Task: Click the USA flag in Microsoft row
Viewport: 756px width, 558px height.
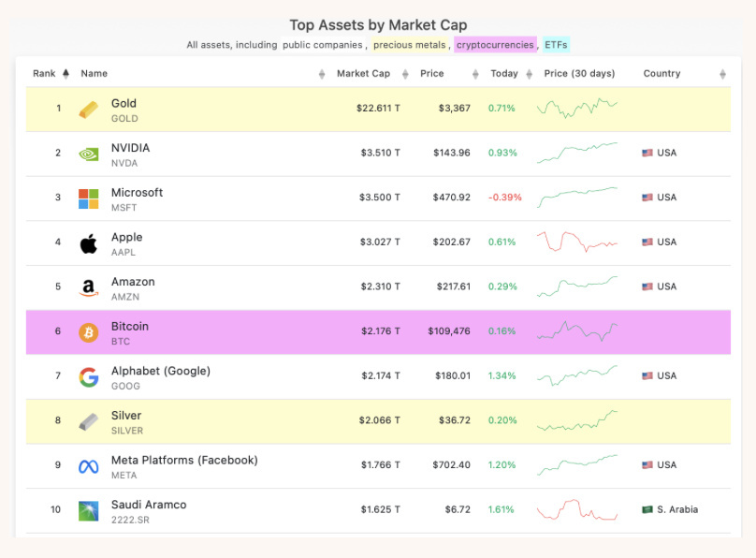Action: [647, 198]
